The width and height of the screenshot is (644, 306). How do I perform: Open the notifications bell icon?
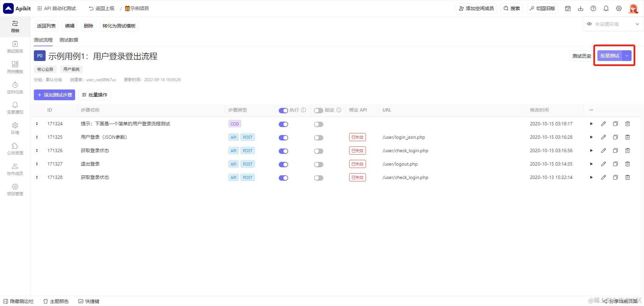click(606, 8)
